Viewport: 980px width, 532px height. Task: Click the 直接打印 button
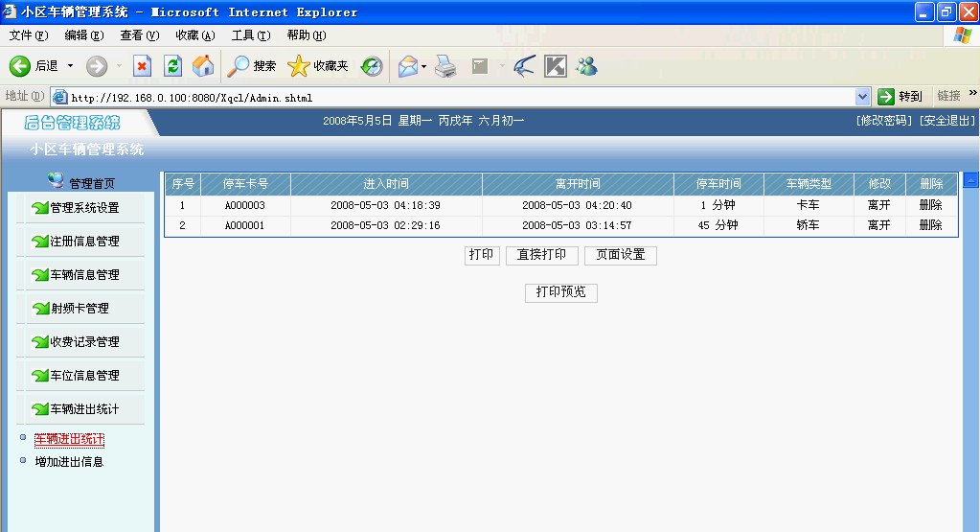[x=542, y=255]
